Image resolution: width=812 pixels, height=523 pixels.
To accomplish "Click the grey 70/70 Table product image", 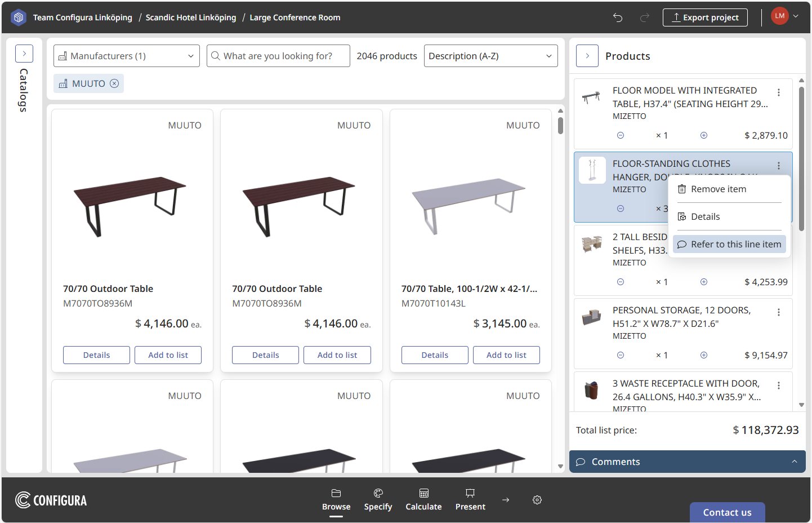I will click(x=469, y=206).
